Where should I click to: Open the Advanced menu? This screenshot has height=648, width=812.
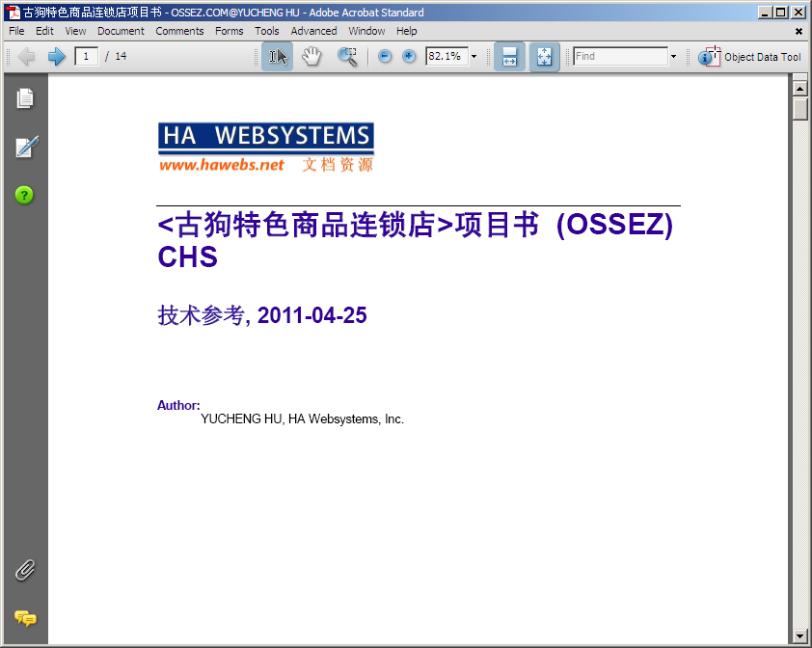click(313, 31)
